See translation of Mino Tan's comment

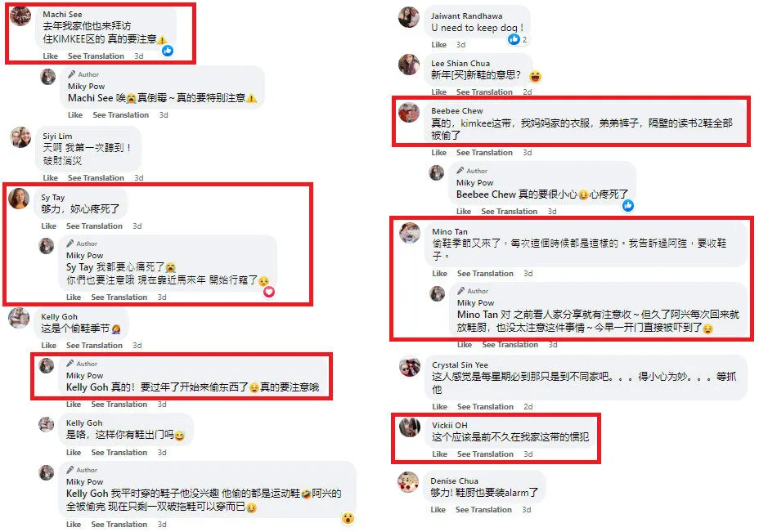[x=485, y=274]
